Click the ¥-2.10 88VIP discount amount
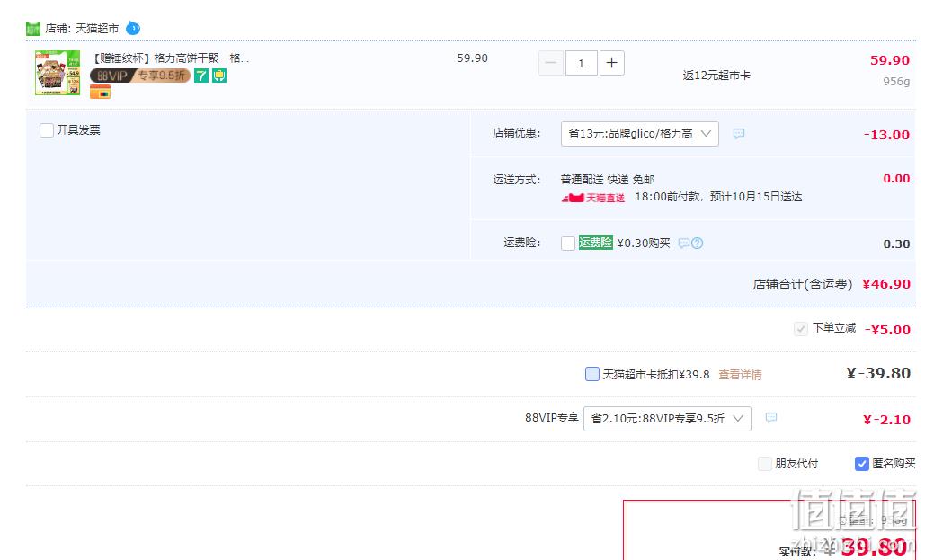 pyautogui.click(x=886, y=420)
